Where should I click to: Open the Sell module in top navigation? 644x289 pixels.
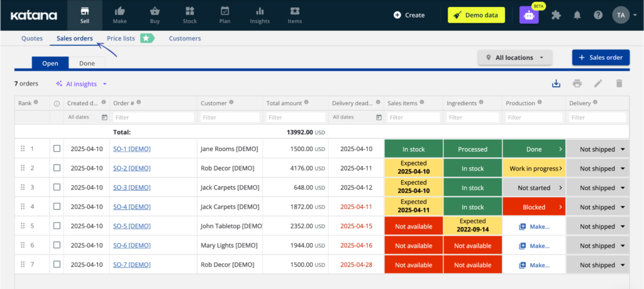pos(85,15)
